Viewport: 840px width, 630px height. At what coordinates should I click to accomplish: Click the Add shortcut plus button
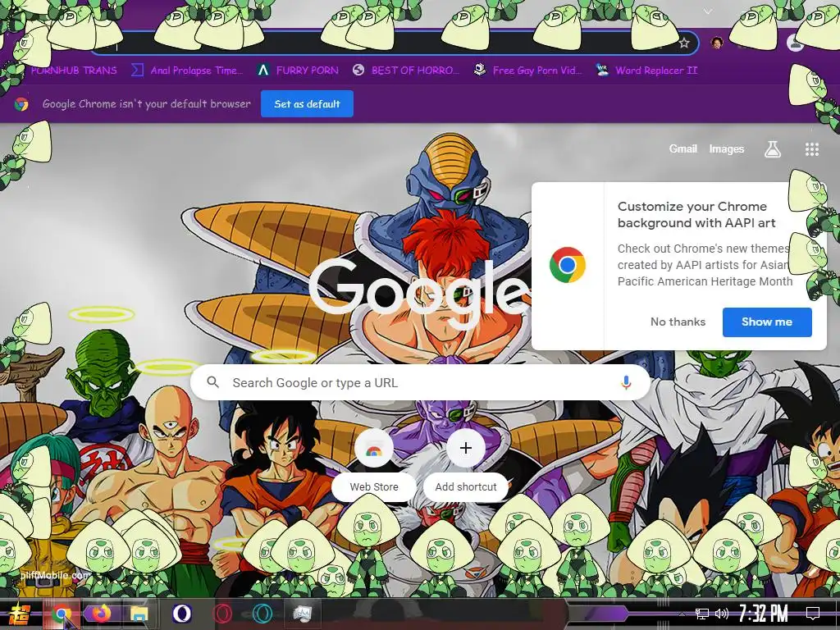point(466,448)
